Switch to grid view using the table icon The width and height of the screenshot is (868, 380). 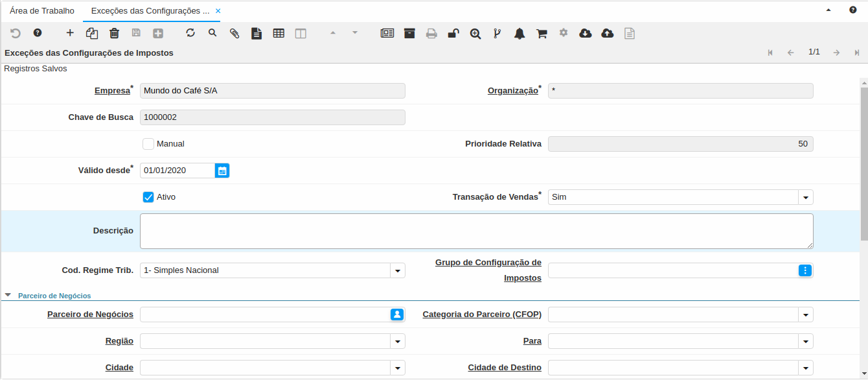coord(279,32)
